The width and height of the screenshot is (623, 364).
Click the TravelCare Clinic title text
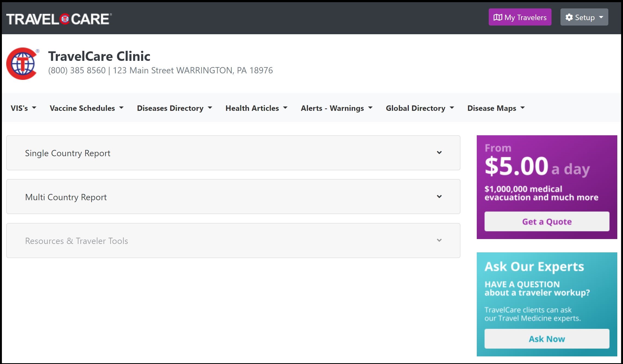(x=99, y=56)
